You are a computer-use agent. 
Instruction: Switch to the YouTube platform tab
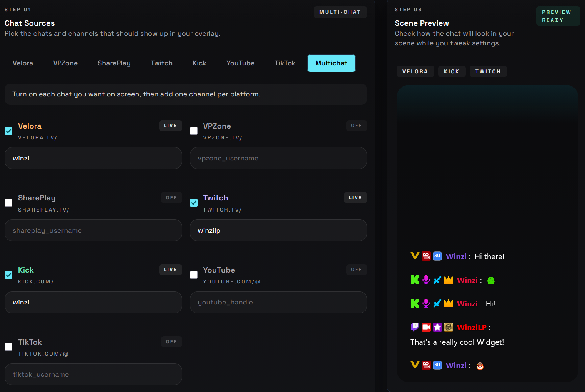pos(240,63)
